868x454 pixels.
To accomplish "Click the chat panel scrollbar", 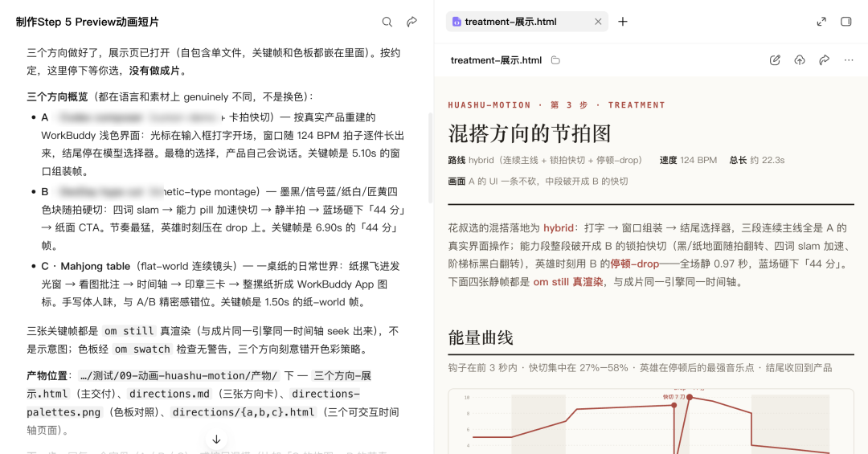I will 431,157.
